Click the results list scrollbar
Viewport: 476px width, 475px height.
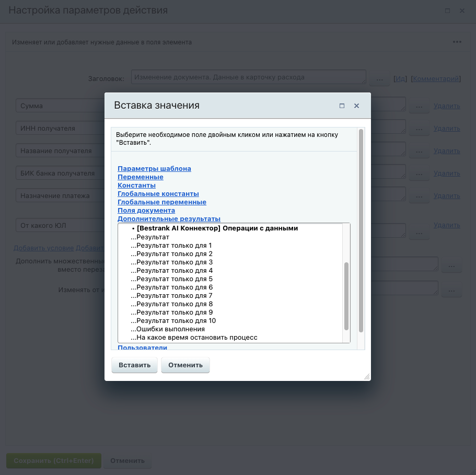coord(346,295)
